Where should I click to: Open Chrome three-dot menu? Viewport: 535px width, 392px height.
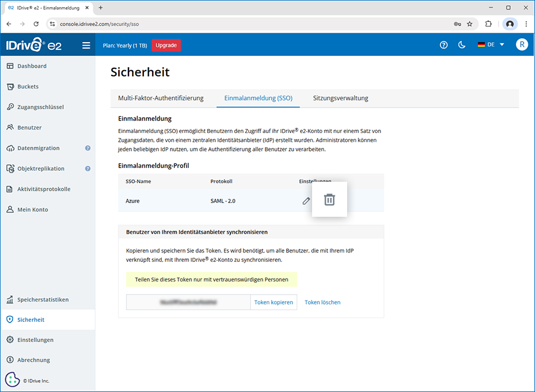[x=526, y=24]
